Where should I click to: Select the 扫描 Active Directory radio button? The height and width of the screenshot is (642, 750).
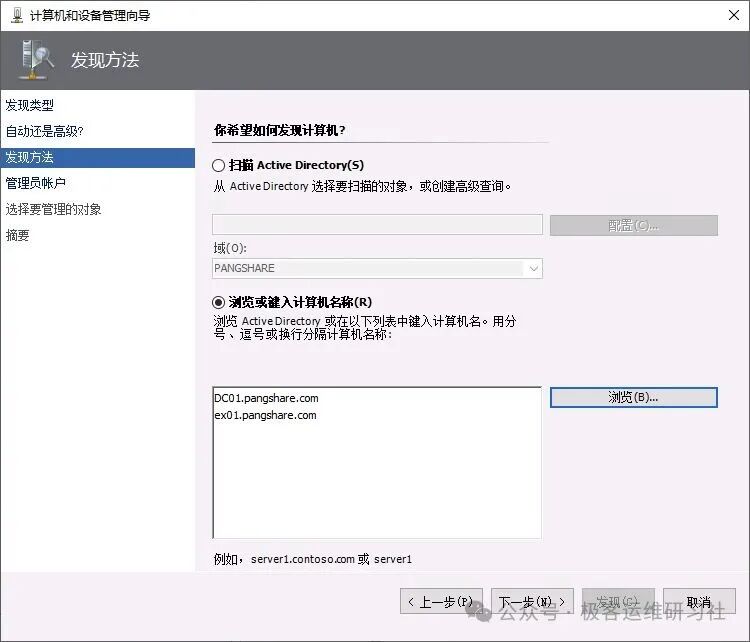(219, 166)
